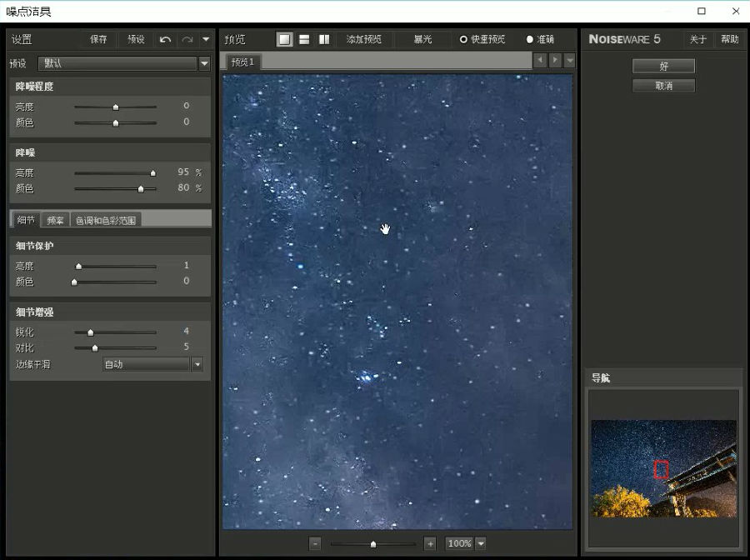Click the undo arrow icon
Viewport: 750px width, 560px height.
click(166, 40)
